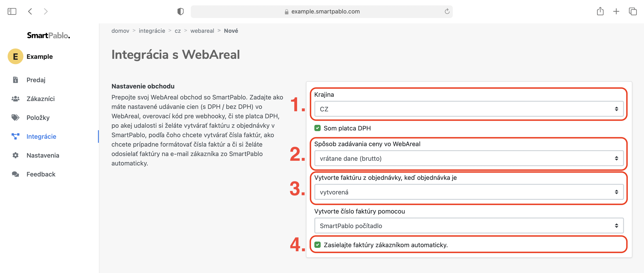Select Integrácie in the sidebar menu
The height and width of the screenshot is (273, 644).
point(41,136)
